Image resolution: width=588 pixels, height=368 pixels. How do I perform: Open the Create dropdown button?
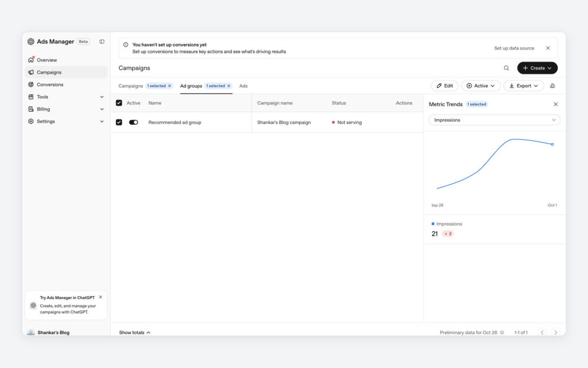pyautogui.click(x=537, y=68)
